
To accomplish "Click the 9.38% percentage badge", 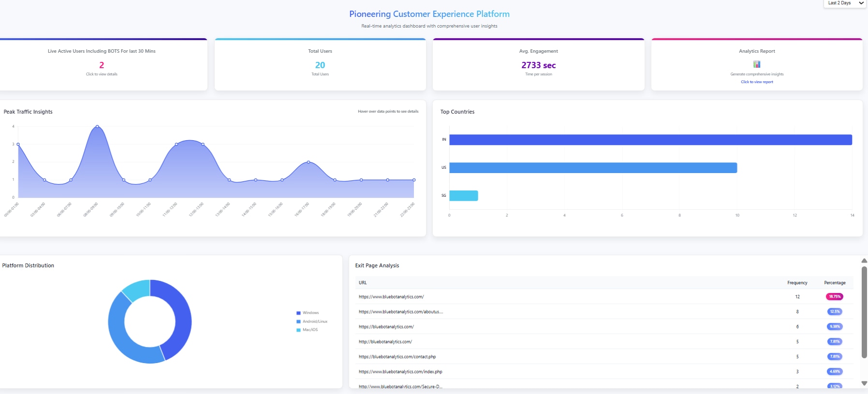I will pos(835,327).
